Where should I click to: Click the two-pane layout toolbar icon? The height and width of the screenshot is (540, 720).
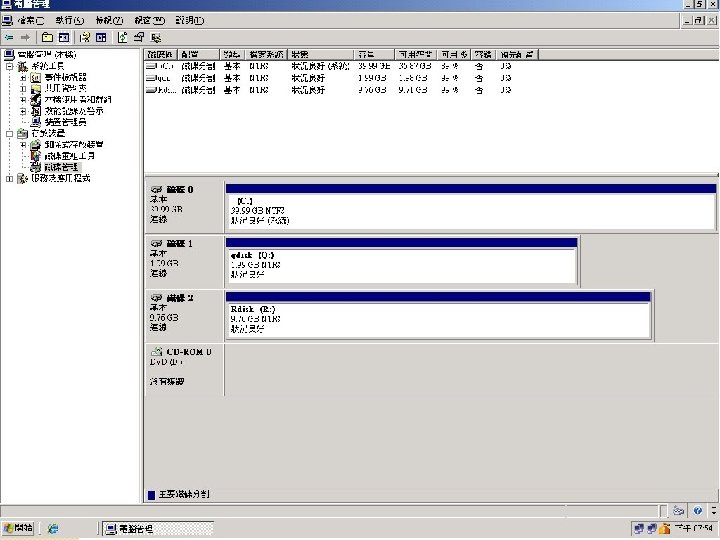pos(101,37)
